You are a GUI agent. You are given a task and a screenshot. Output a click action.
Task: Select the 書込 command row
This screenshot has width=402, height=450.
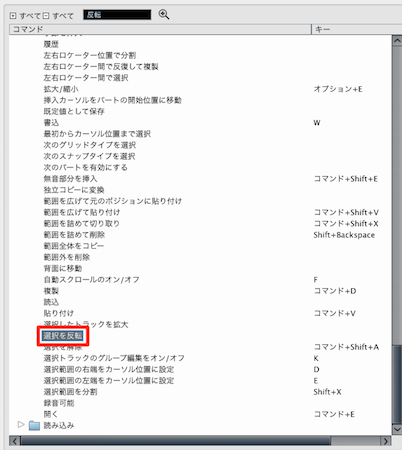pos(51,123)
